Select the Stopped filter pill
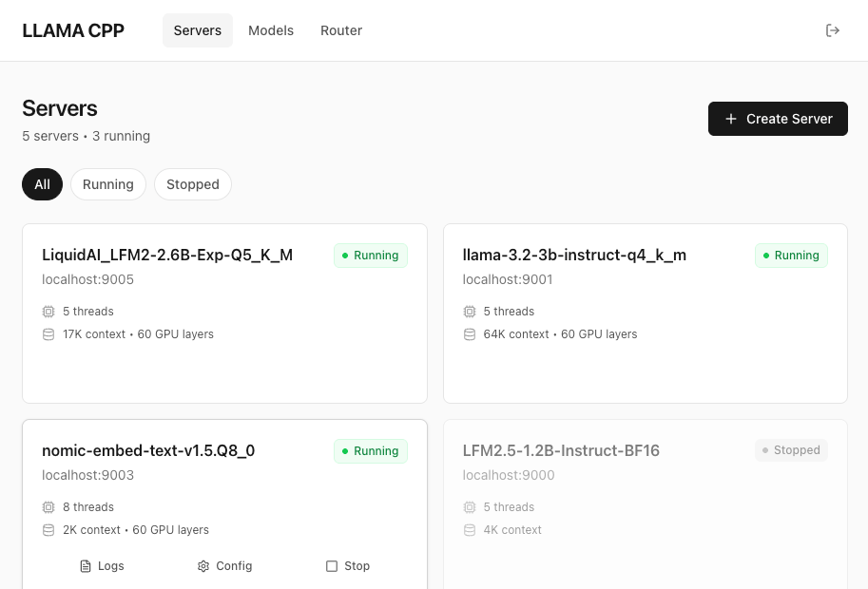The image size is (868, 589). (x=192, y=184)
